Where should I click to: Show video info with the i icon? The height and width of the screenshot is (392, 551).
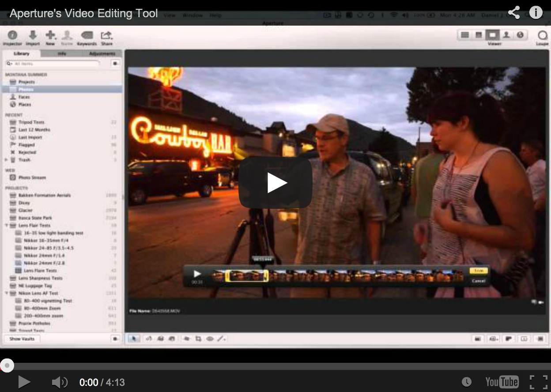536,12
